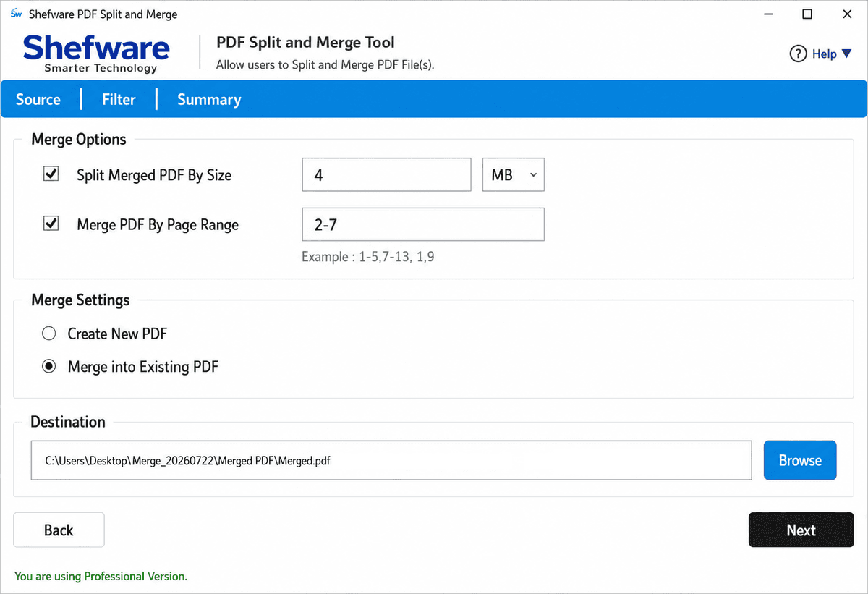Switch to the Filter tab
This screenshot has height=594, width=868.
[119, 100]
